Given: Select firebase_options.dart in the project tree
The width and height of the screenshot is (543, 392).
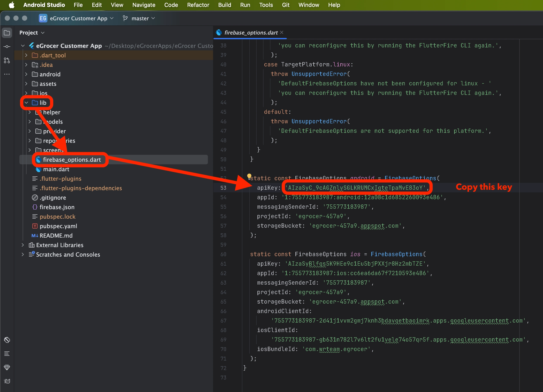Looking at the screenshot, I should pyautogui.click(x=72, y=160).
